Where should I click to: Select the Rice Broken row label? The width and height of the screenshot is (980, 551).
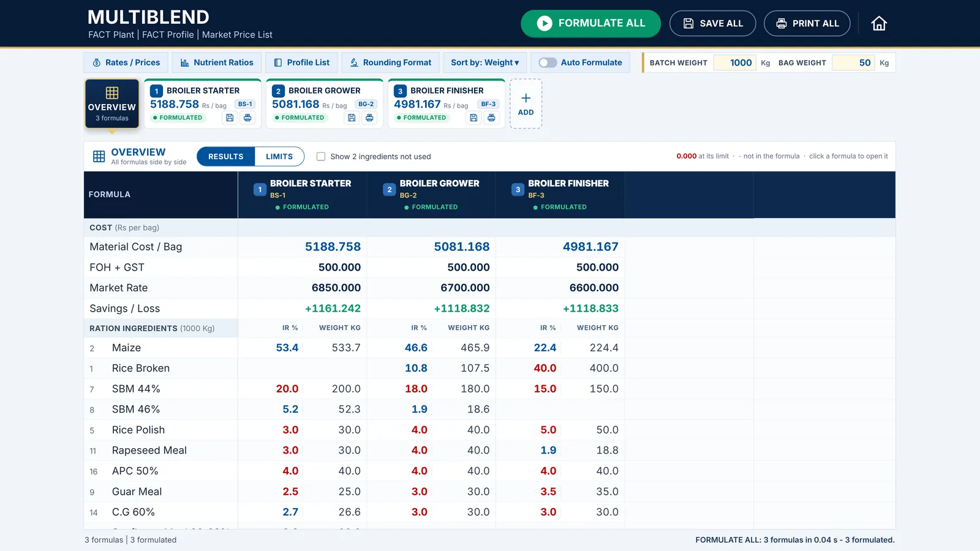tap(141, 368)
